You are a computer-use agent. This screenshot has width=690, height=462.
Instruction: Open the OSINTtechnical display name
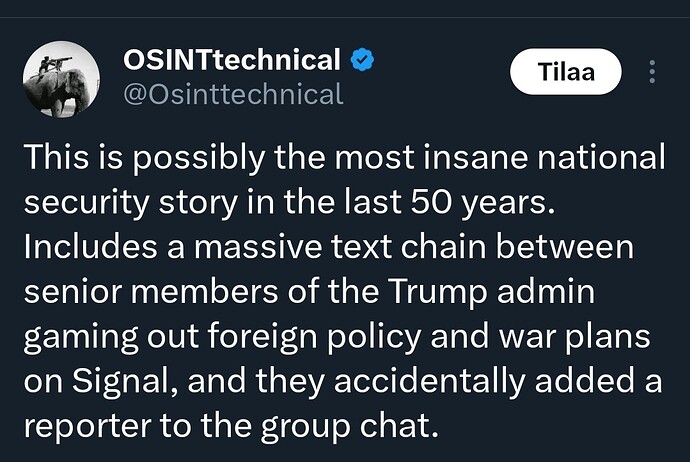pyautogui.click(x=231, y=60)
